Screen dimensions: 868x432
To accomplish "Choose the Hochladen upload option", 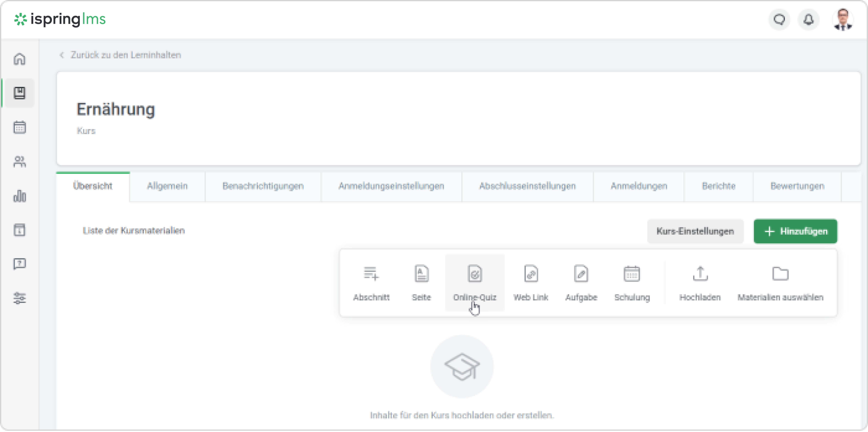I will [x=700, y=283].
